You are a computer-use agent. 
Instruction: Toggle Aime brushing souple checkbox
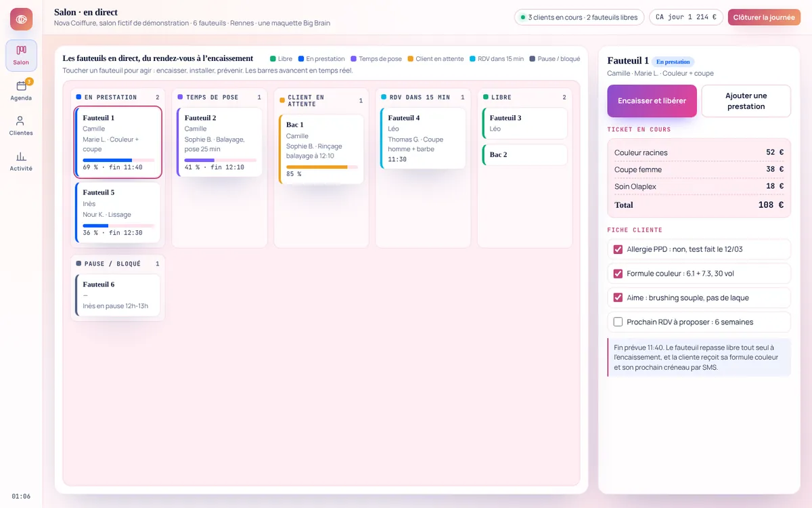(618, 297)
